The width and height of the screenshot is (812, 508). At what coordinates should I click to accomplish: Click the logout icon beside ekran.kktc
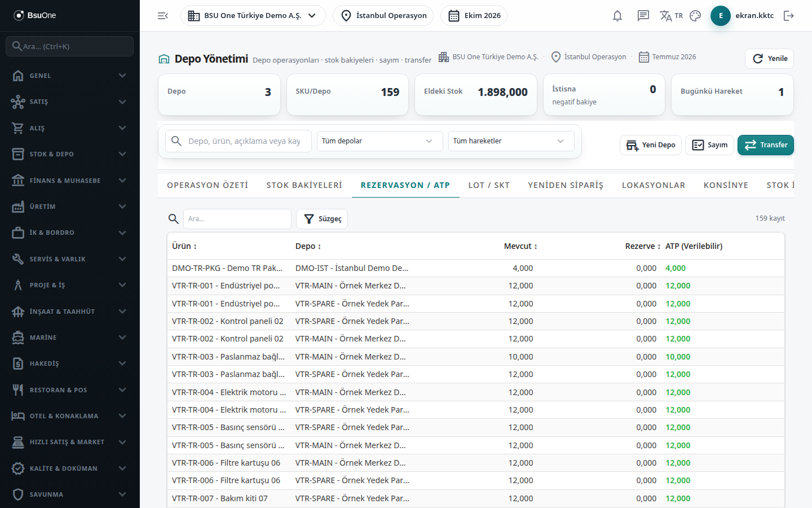pyautogui.click(x=789, y=16)
